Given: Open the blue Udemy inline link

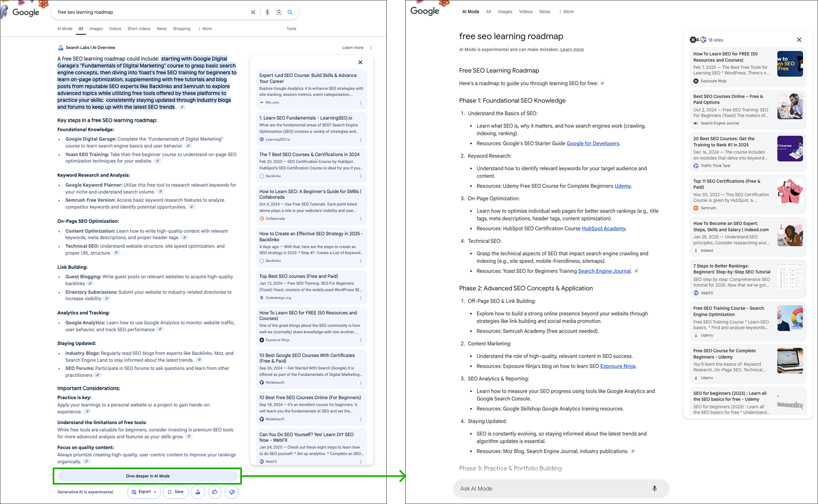Looking at the screenshot, I should (623, 186).
